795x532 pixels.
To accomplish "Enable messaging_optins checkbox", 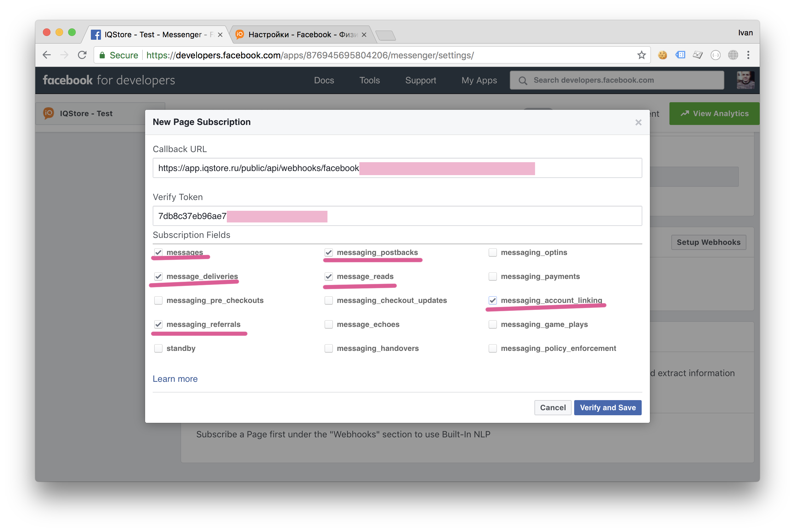I will [493, 252].
